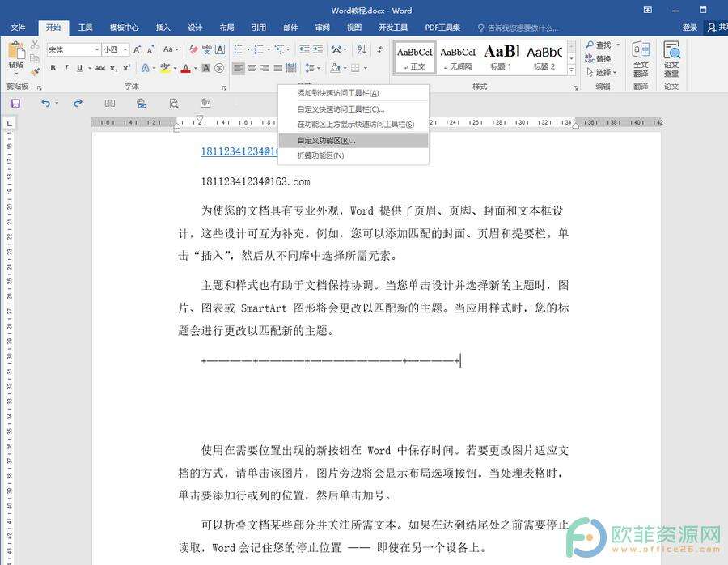This screenshot has height=565, width=728.
Task: Choose 折叠功能区(N) from context menu
Action: 353,155
